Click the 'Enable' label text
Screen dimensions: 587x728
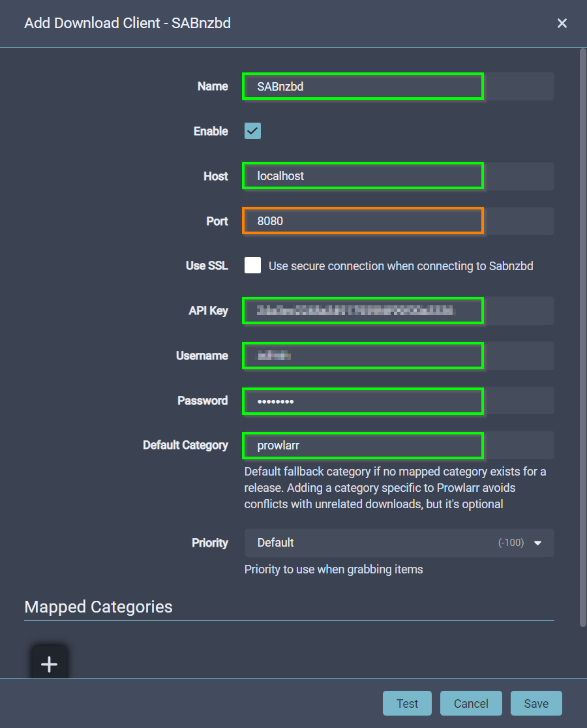(x=211, y=131)
